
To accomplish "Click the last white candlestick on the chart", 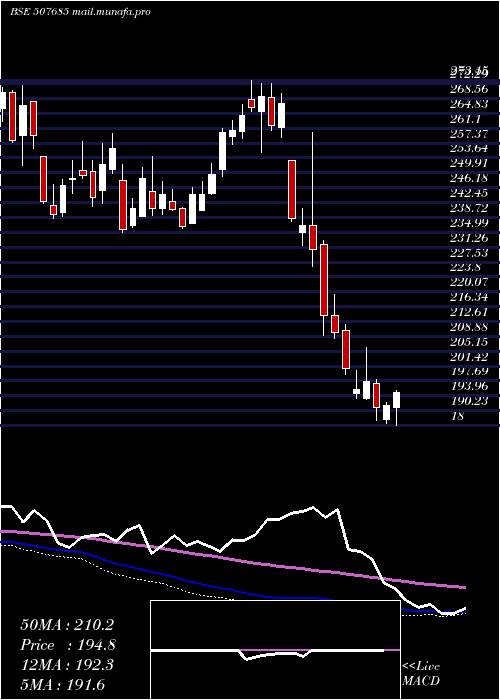I will (x=396, y=400).
